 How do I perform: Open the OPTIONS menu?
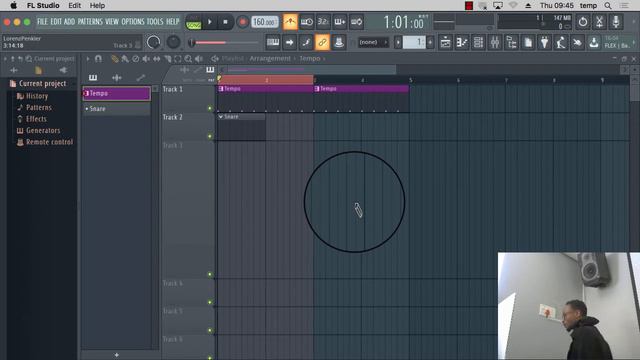133,22
